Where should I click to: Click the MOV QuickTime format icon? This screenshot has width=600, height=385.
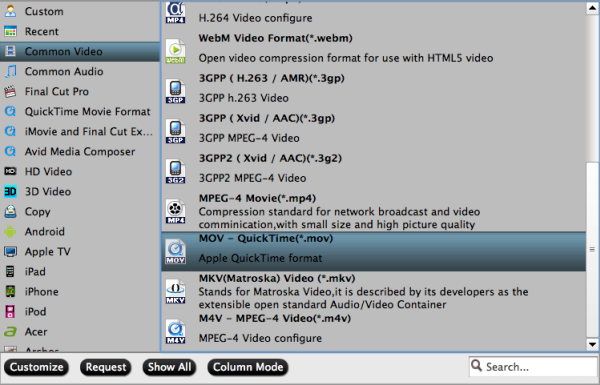coord(175,251)
